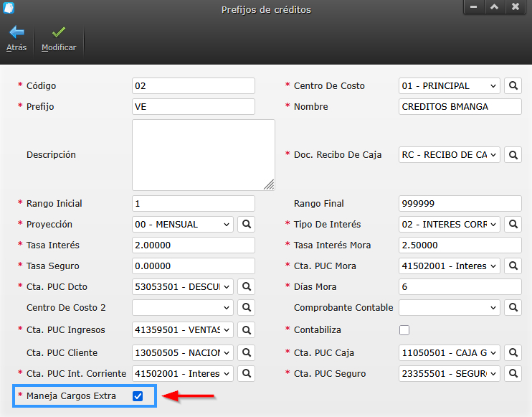Click the Días Mora input field
The height and width of the screenshot is (417, 532).
click(460, 287)
